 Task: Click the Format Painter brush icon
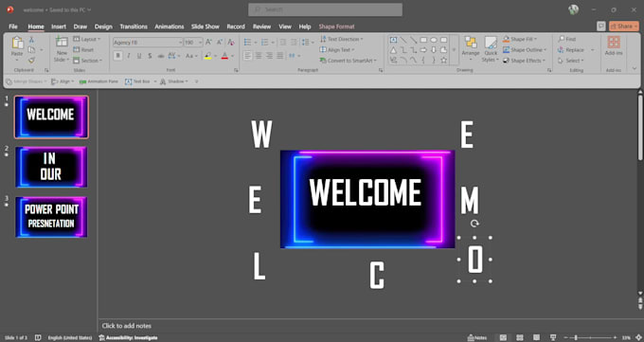tap(31, 61)
